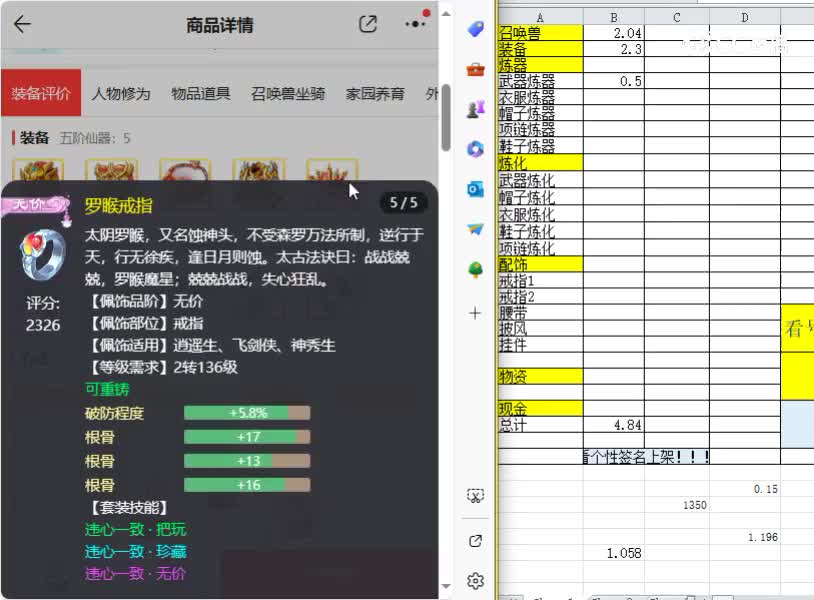814x600 pixels.
Task: Click the scroll-down arrow of the page
Action: click(445, 587)
